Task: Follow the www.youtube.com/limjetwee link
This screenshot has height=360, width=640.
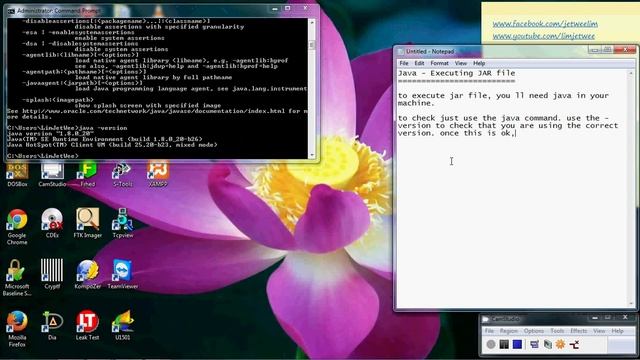Action: 543,36
